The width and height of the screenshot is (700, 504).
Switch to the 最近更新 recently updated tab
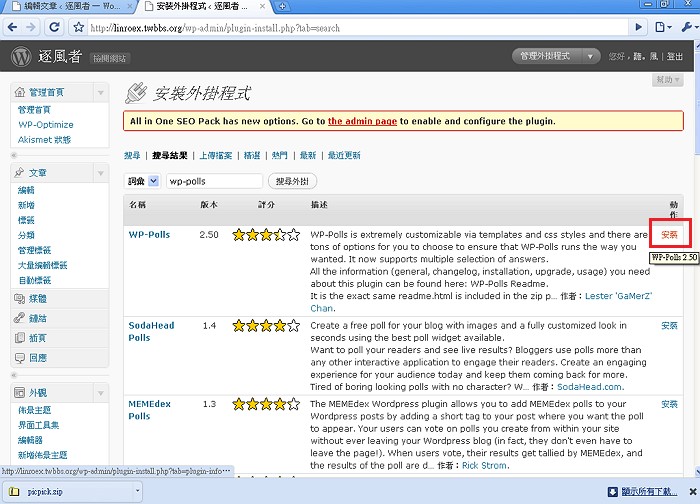point(344,155)
